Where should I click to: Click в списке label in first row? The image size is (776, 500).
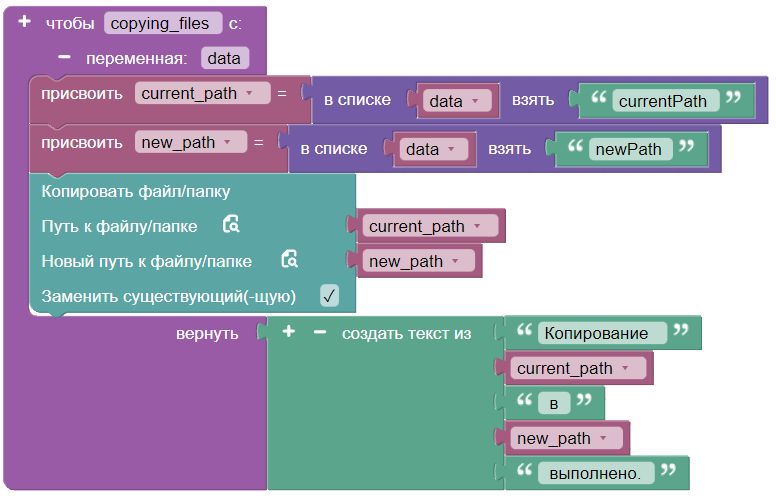[357, 100]
